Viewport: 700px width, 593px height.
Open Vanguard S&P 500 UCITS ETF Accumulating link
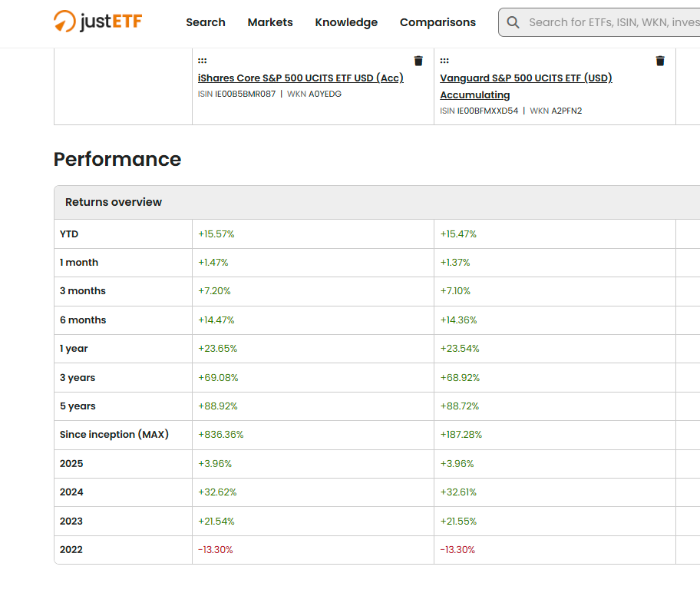pyautogui.click(x=526, y=86)
